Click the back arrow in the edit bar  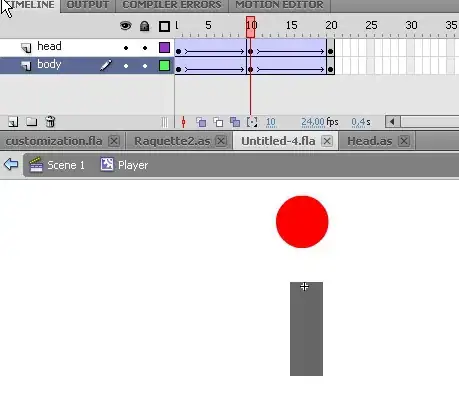coord(11,164)
